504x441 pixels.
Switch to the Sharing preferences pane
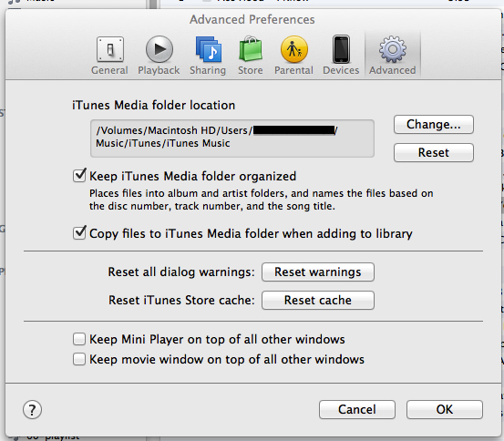208,56
